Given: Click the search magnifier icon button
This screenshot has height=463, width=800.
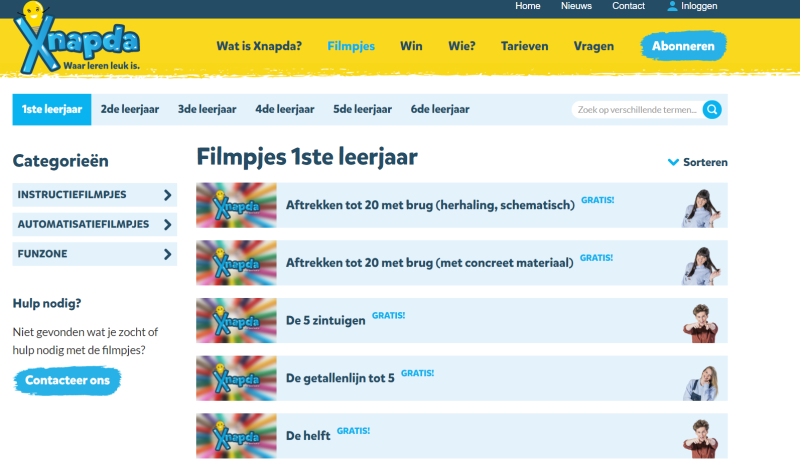Looking at the screenshot, I should pyautogui.click(x=712, y=110).
